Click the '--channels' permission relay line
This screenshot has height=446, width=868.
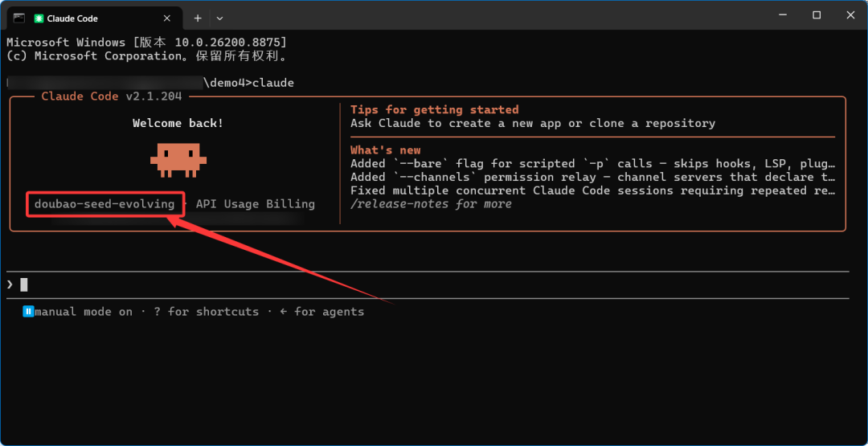coord(592,177)
